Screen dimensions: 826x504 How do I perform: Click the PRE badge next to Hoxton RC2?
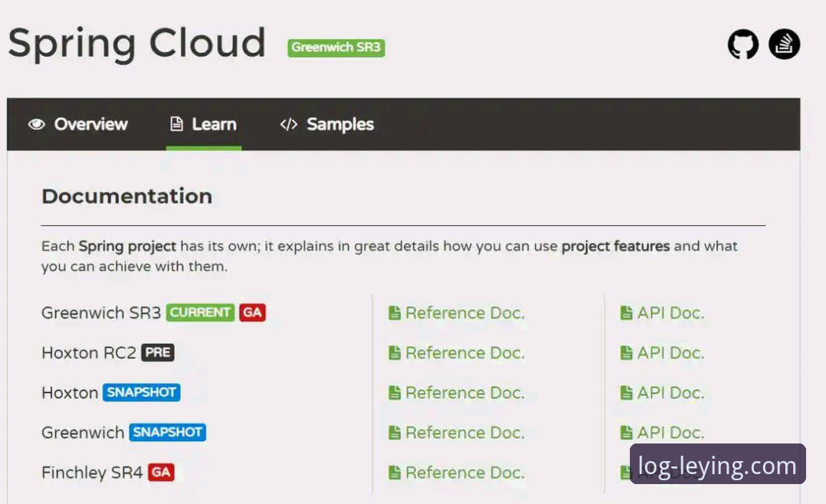(x=158, y=352)
